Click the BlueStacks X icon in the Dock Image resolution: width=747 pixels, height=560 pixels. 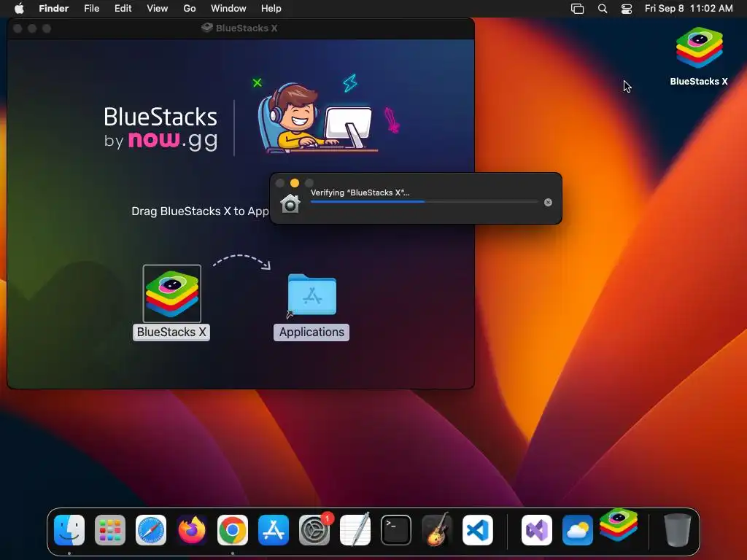[619, 525]
